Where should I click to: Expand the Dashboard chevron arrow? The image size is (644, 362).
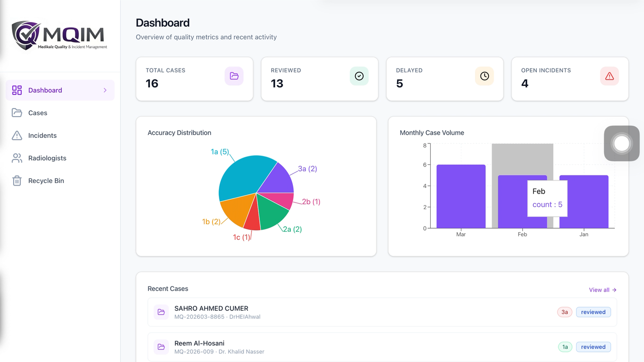click(105, 90)
